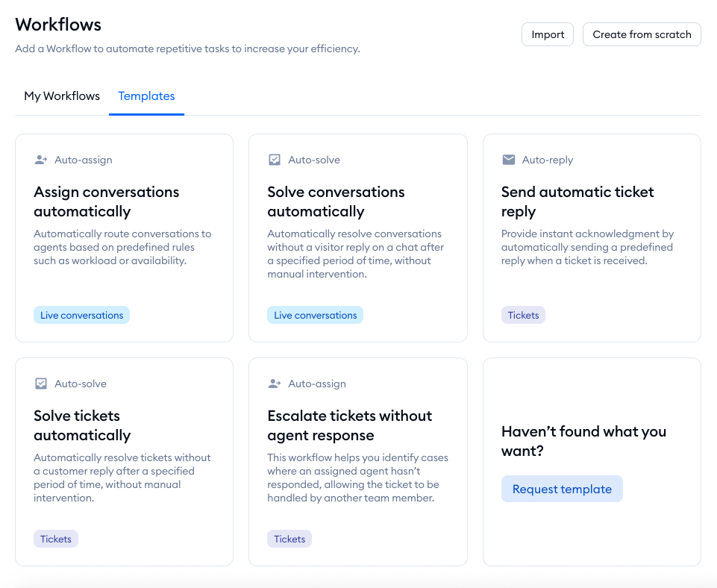
Task: Click the "Add a Workflow to automate" subtitle
Action: point(187,49)
